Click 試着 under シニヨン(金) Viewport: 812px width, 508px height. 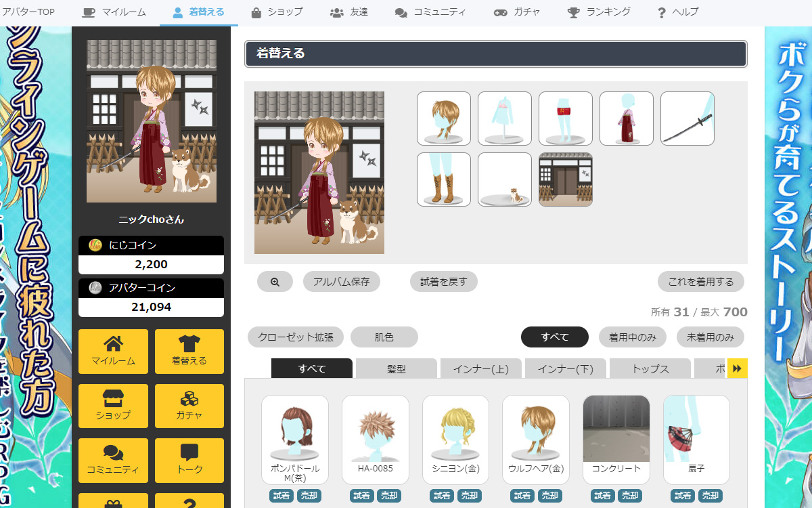443,496
